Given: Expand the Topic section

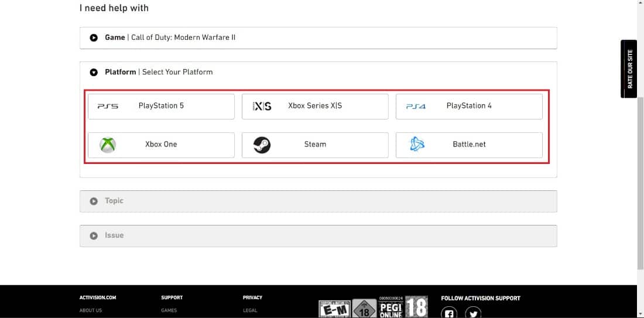Looking at the screenshot, I should pos(318,201).
